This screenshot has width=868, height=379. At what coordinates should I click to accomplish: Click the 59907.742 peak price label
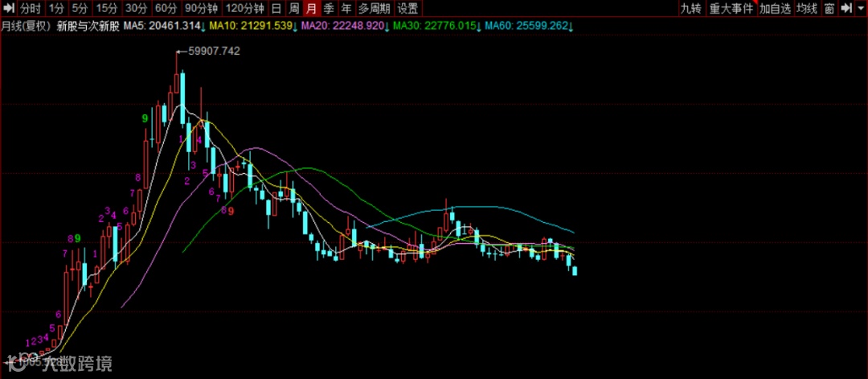pyautogui.click(x=214, y=51)
